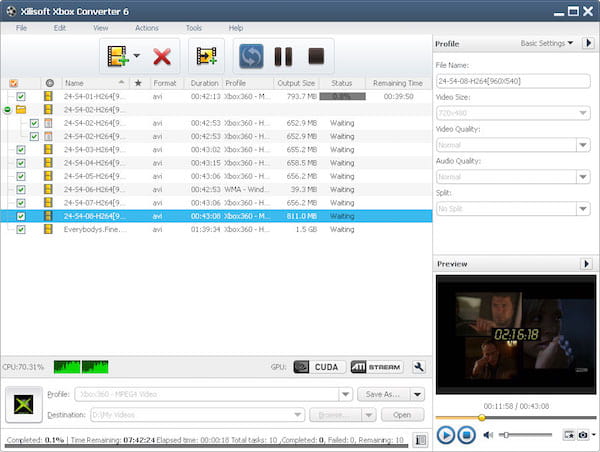Click the Add Profile film icon
Image resolution: width=600 pixels, height=452 pixels.
207,56
